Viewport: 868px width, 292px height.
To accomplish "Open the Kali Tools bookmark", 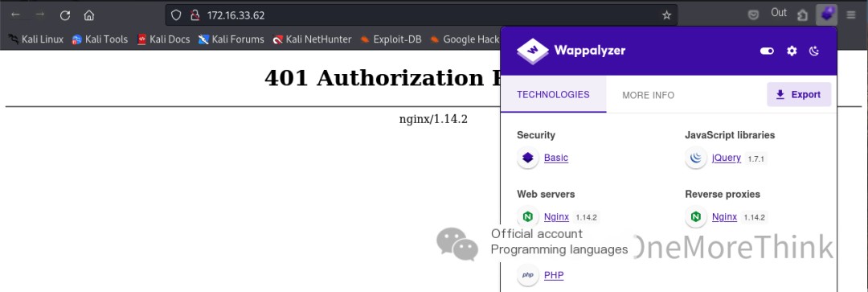I will point(100,39).
